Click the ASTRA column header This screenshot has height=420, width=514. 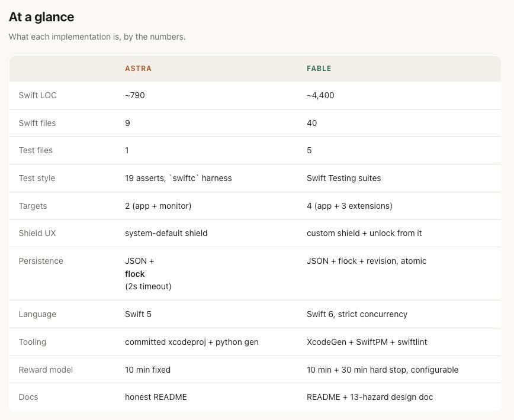click(138, 69)
